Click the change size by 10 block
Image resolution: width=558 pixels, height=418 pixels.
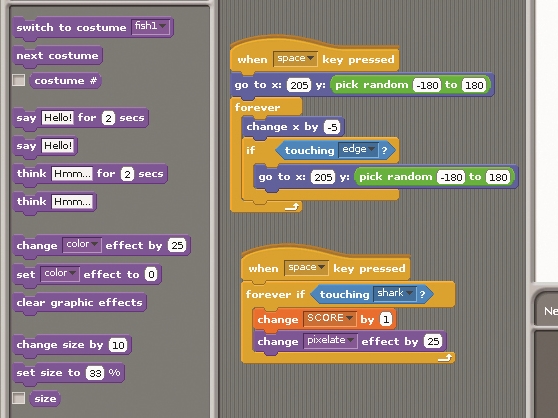(x=72, y=345)
